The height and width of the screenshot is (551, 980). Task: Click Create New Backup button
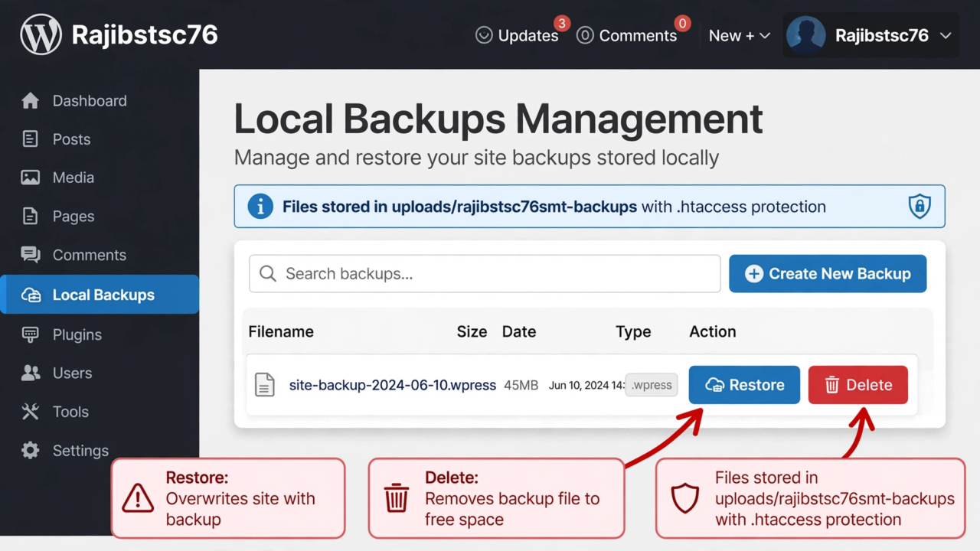(x=828, y=274)
